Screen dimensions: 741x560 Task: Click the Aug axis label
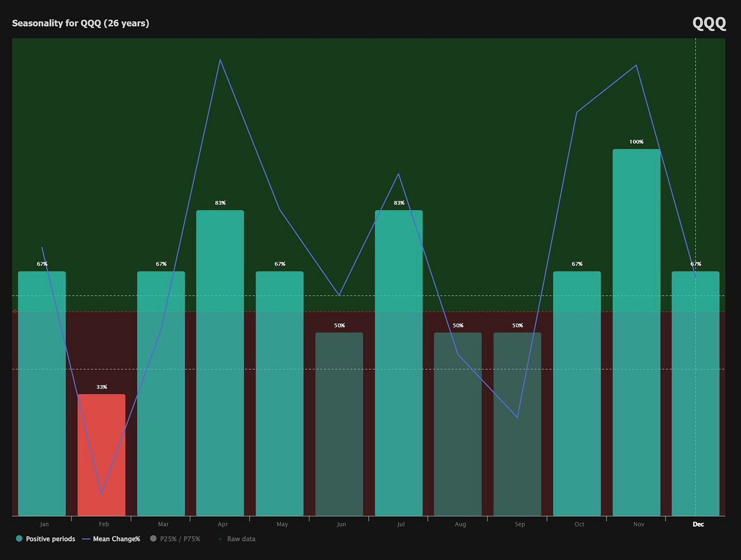[461, 524]
